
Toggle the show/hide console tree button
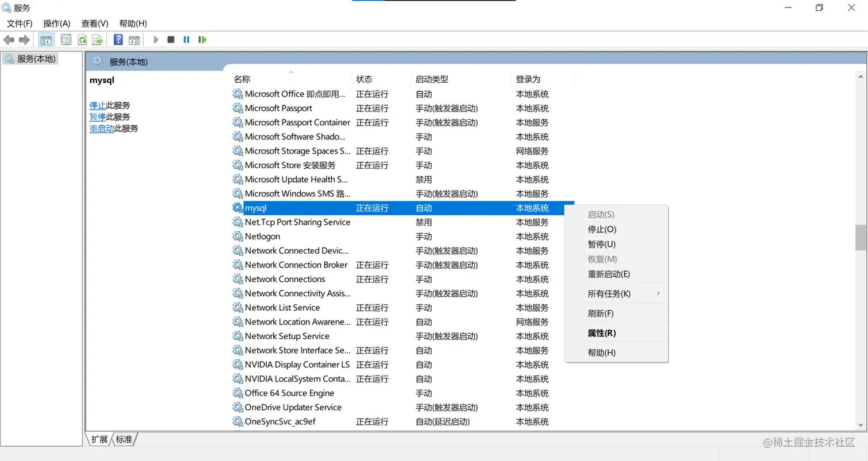[46, 40]
